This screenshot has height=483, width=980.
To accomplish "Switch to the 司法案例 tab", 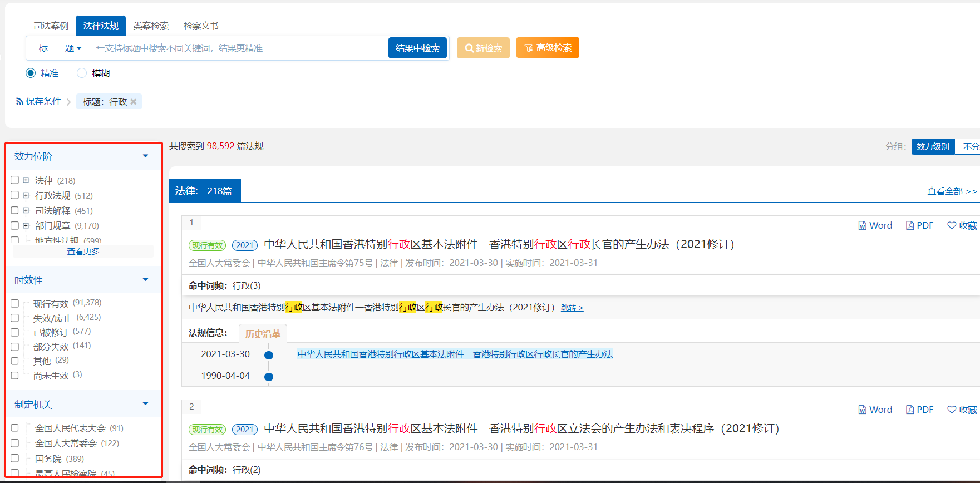I will [x=51, y=26].
